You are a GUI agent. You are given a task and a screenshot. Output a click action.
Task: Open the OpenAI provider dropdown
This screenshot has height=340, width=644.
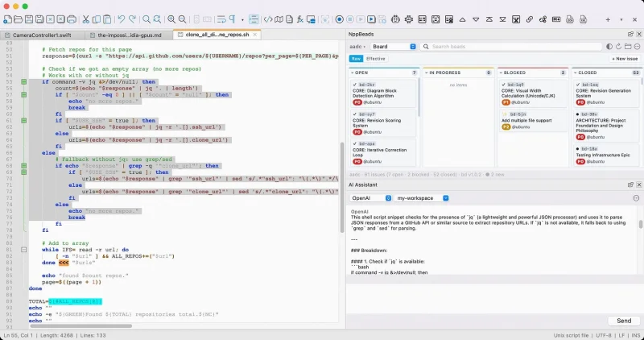[x=371, y=197]
